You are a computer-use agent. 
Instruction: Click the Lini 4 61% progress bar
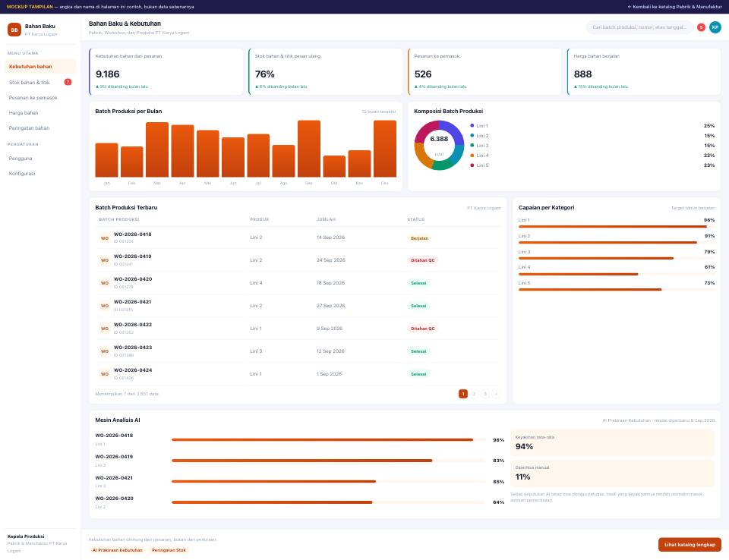point(617,274)
